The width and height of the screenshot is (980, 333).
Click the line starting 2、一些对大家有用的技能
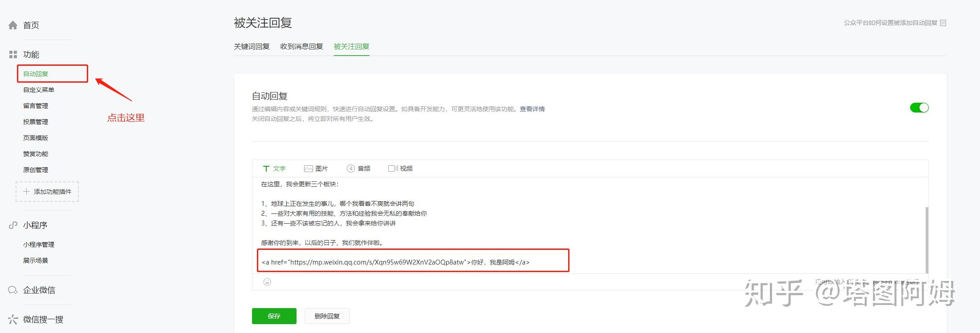(344, 213)
